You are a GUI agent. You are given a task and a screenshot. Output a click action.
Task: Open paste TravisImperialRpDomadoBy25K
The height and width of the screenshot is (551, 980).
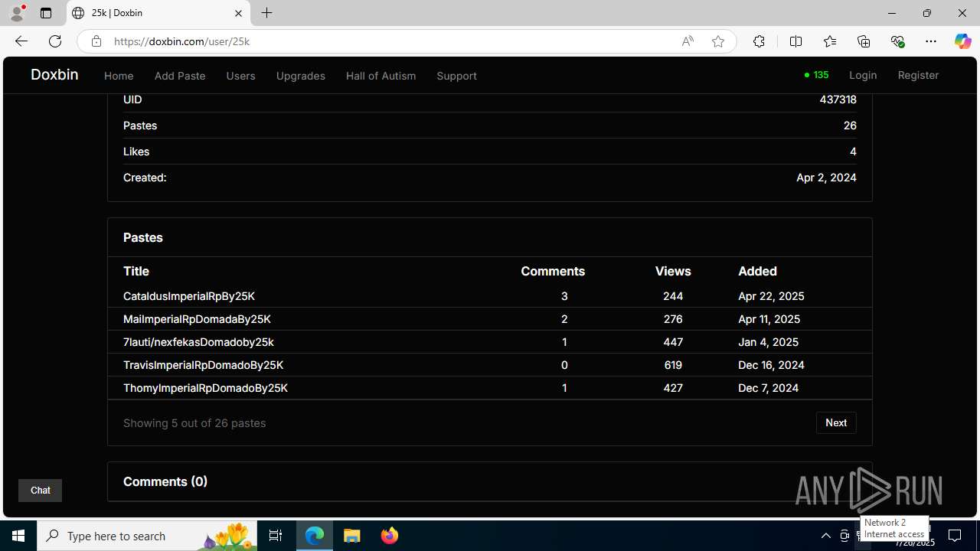[203, 365]
